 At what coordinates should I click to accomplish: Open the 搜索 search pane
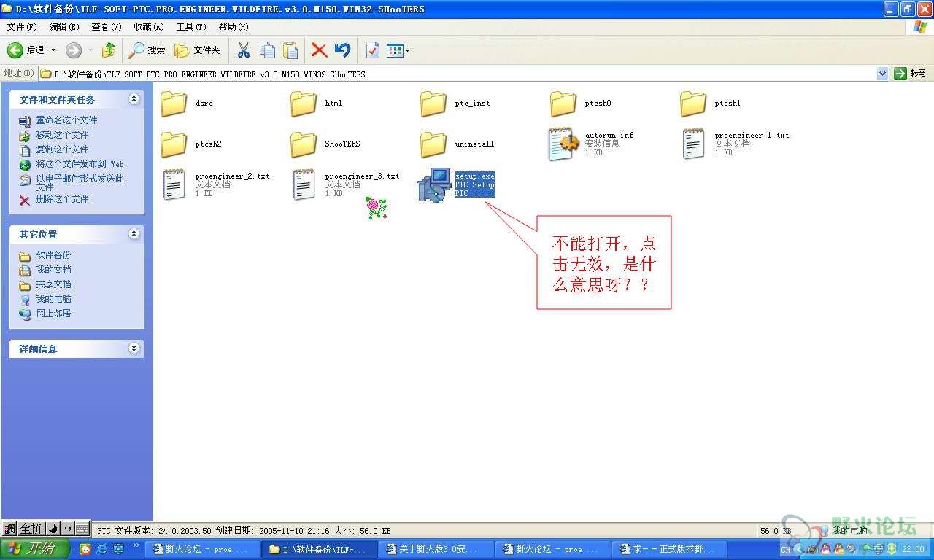(147, 50)
